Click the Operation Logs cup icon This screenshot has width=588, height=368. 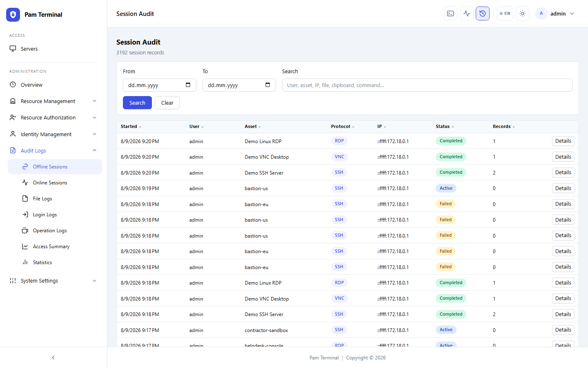[25, 231]
